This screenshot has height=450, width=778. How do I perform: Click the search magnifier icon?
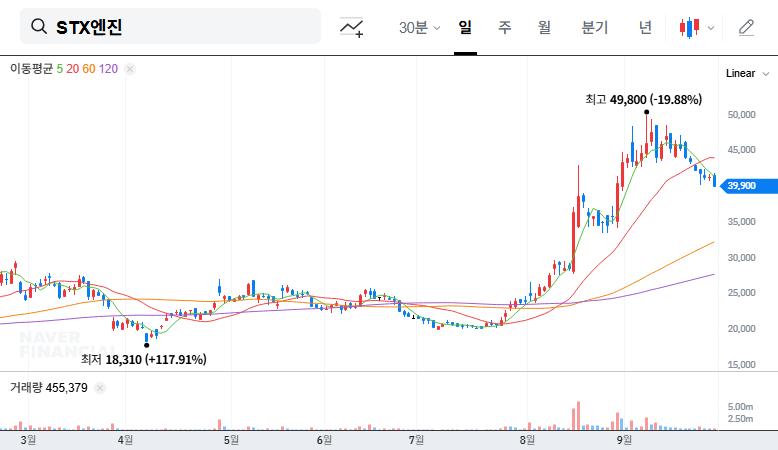click(39, 26)
